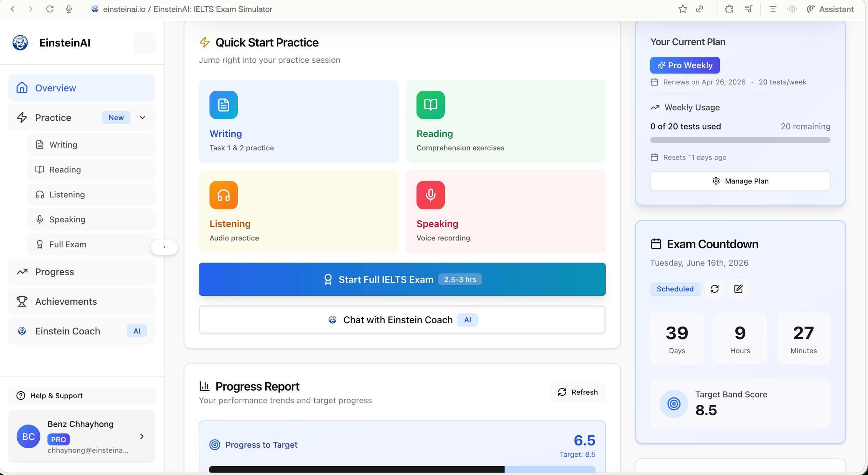This screenshot has height=475, width=868.
Task: Open Einstein Coach in the sidebar
Action: click(x=81, y=331)
